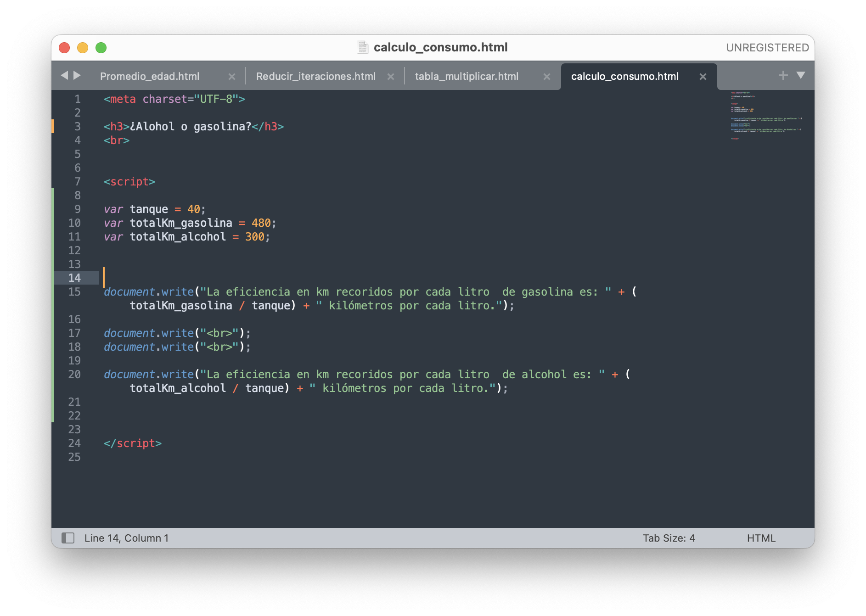Viewport: 866px width, 616px height.
Task: Close the Promedio_edad.html tab
Action: pos(232,77)
